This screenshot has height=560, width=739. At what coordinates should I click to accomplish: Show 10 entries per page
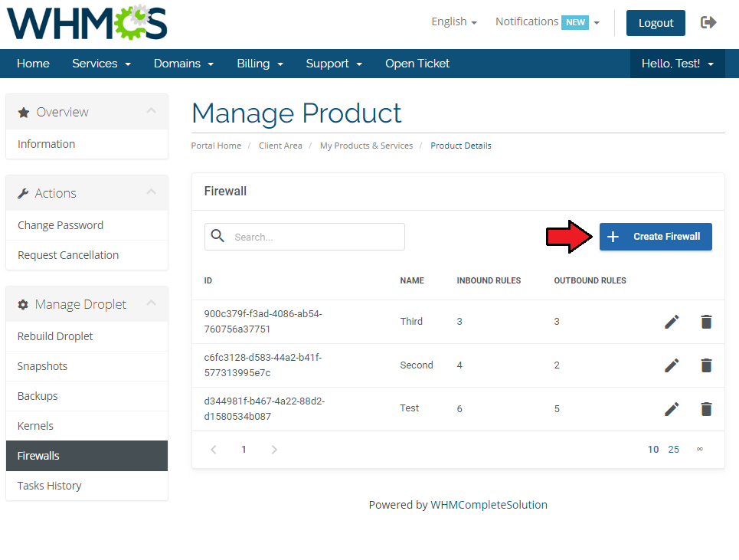click(652, 450)
